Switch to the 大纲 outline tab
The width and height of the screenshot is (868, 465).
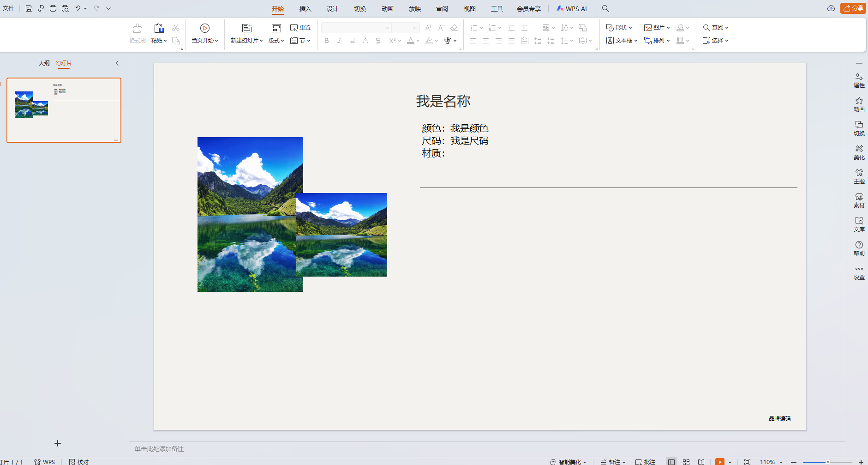tap(44, 63)
